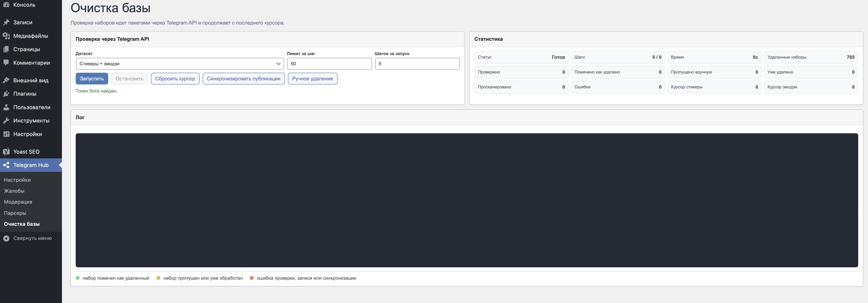Collapse menu using Свернуть меню arrow icon

coord(6,238)
